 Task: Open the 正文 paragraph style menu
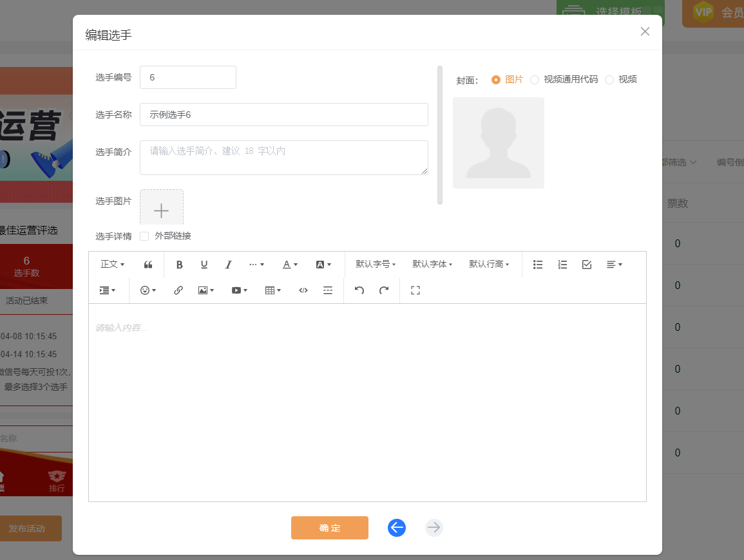pos(113,265)
